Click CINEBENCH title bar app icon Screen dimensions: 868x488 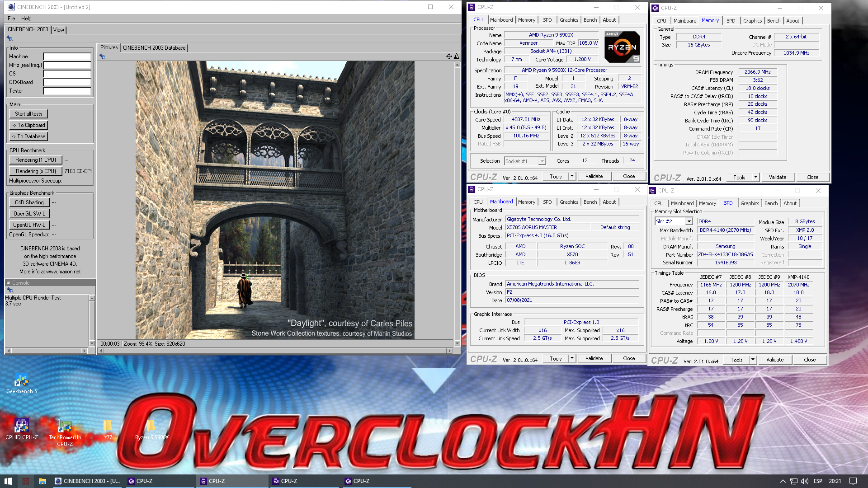pyautogui.click(x=11, y=7)
